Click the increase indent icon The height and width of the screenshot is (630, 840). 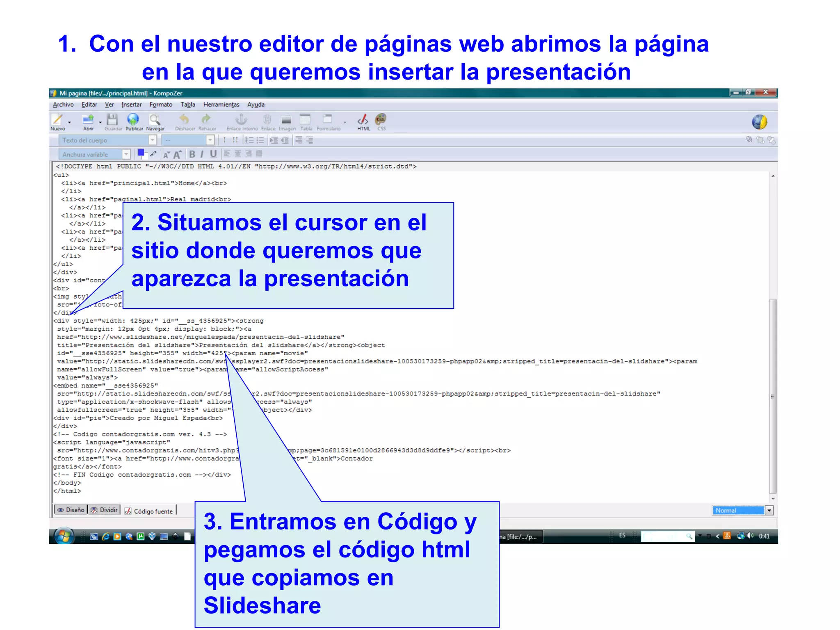(274, 140)
